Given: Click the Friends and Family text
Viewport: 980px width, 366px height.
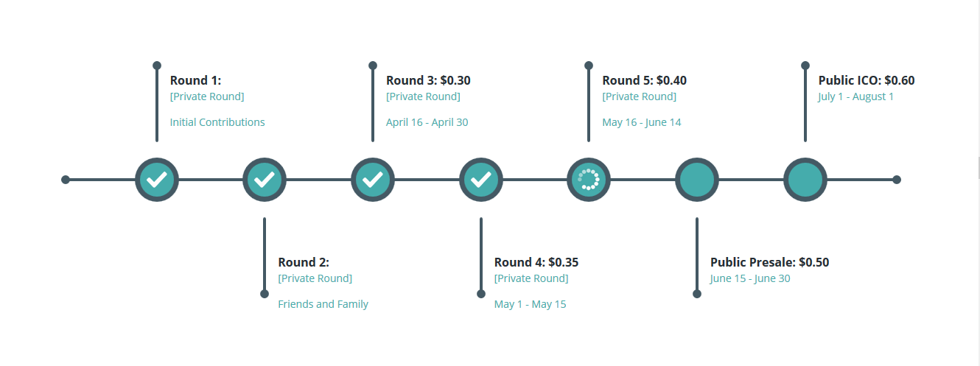Looking at the screenshot, I should click(323, 304).
